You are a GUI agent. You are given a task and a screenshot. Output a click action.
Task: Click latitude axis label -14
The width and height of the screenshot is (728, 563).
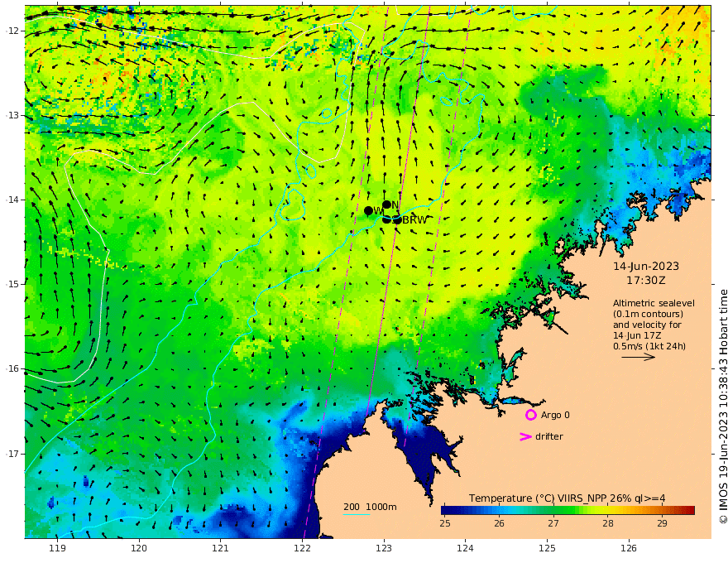pos(12,200)
